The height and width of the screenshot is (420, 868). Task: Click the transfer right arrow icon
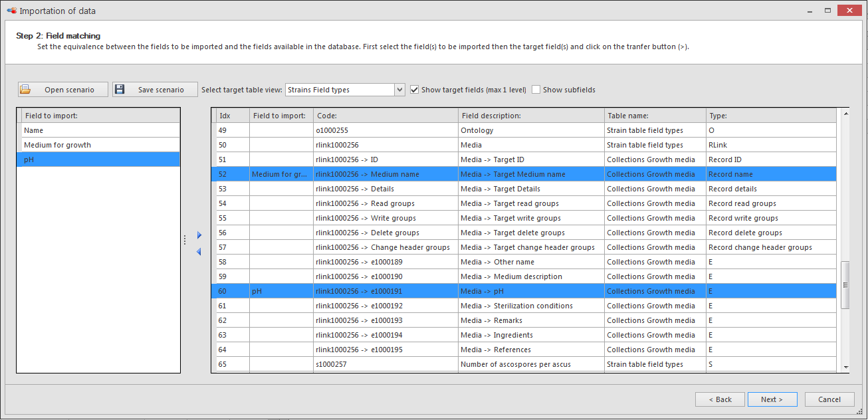click(199, 235)
